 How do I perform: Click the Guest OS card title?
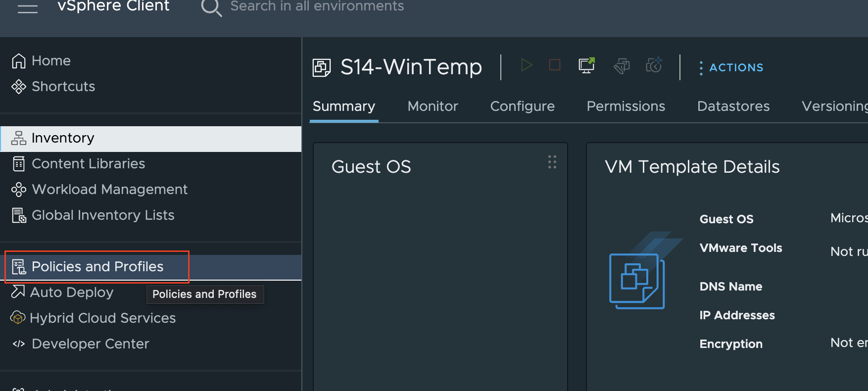click(371, 167)
